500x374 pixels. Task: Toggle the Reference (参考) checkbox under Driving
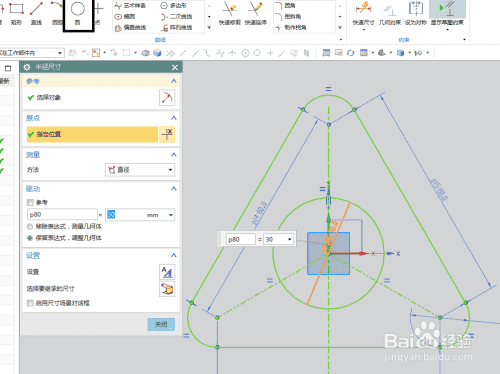click(30, 202)
